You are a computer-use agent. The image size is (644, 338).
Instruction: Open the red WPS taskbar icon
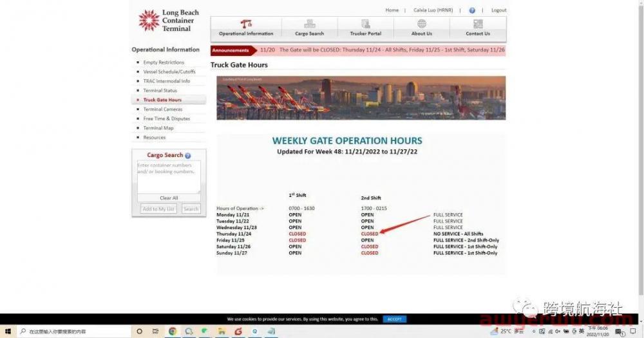click(x=238, y=332)
